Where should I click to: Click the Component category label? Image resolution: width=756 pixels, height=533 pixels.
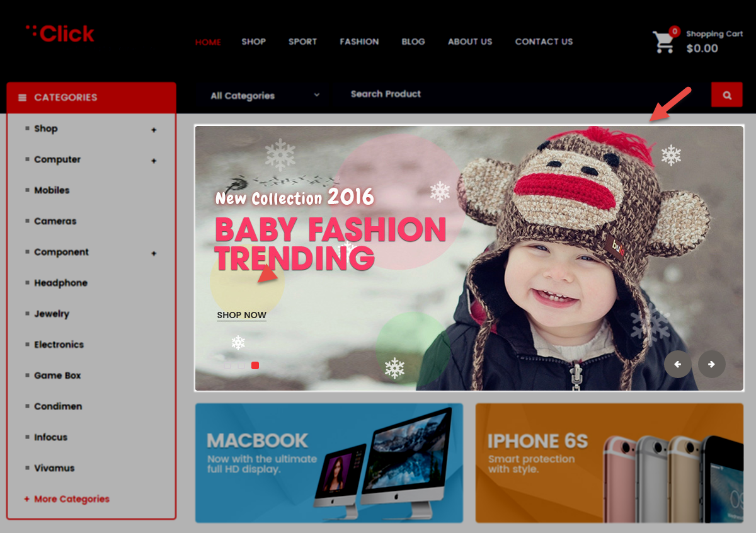[62, 252]
